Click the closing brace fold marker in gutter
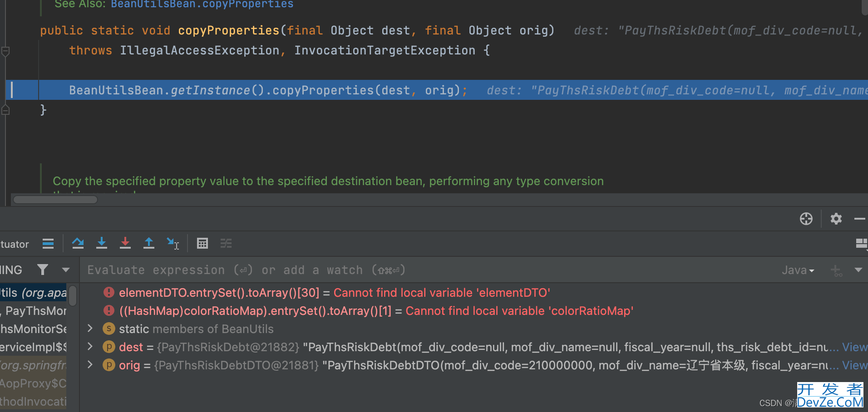The width and height of the screenshot is (868, 412). [5, 109]
